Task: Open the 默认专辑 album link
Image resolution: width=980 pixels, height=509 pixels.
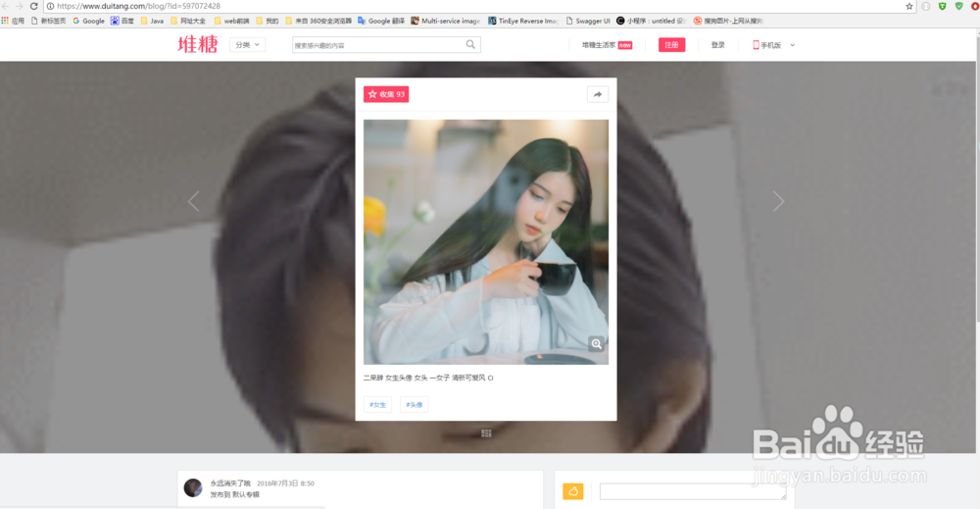Action: [246, 494]
